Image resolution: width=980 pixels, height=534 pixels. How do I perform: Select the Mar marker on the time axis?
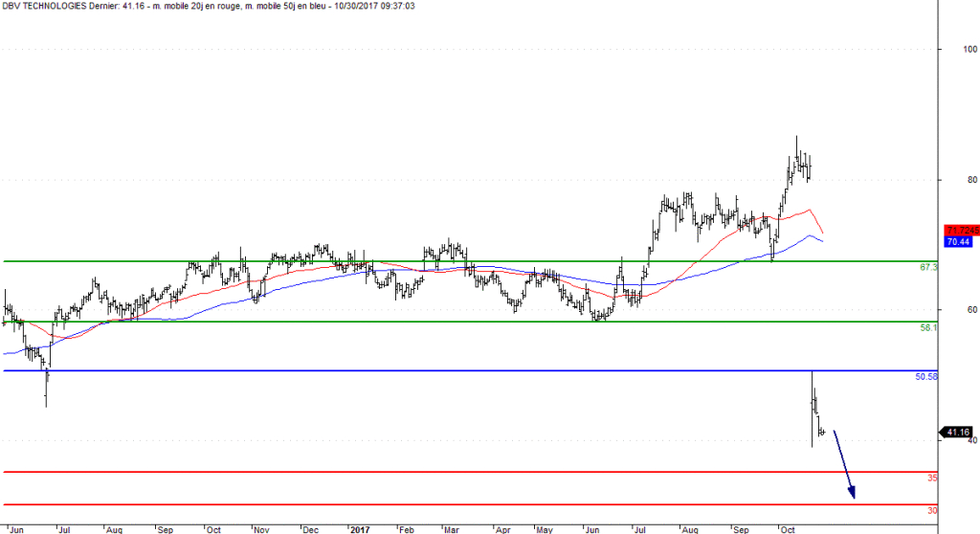click(451, 528)
